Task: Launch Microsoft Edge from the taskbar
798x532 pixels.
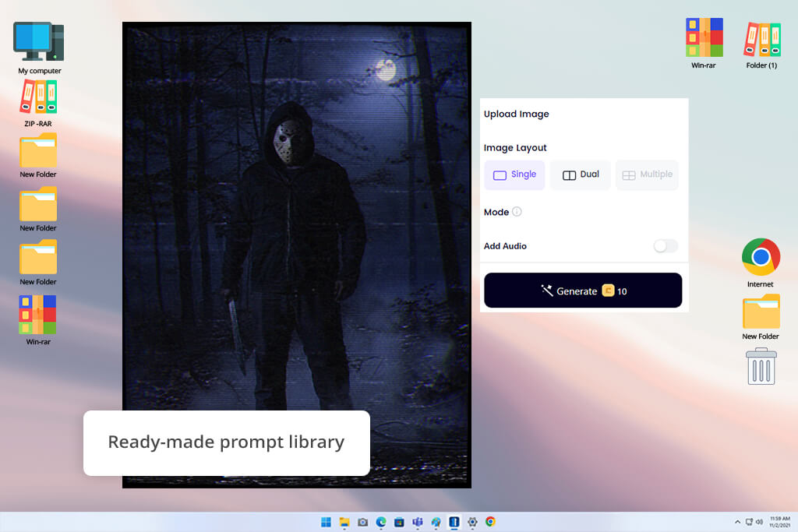Action: tap(381, 522)
